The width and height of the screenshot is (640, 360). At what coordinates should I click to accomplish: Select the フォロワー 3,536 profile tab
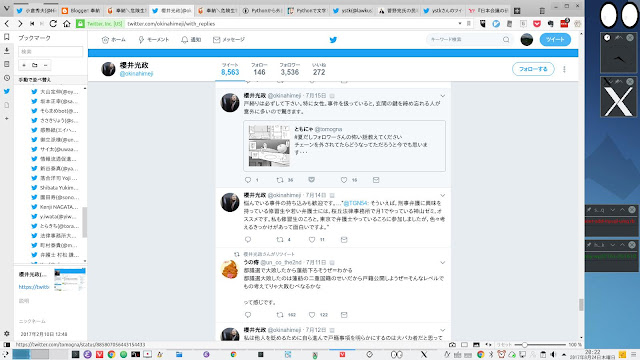point(289,69)
